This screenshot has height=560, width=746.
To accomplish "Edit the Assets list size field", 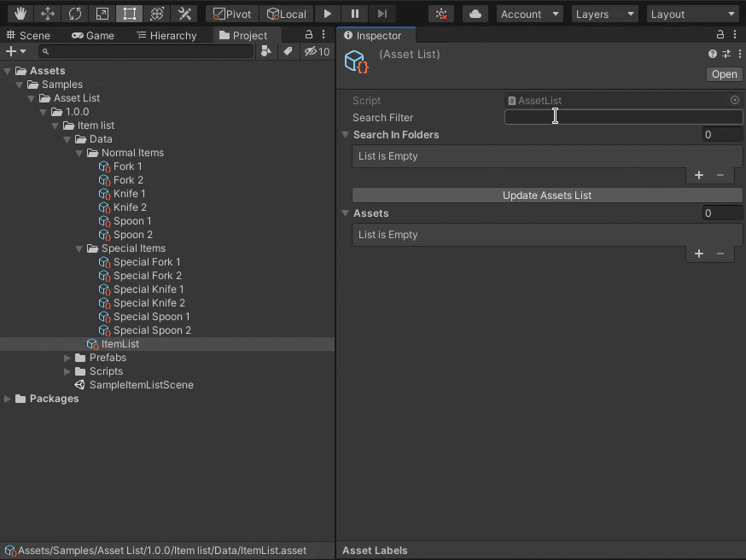I will (x=722, y=213).
